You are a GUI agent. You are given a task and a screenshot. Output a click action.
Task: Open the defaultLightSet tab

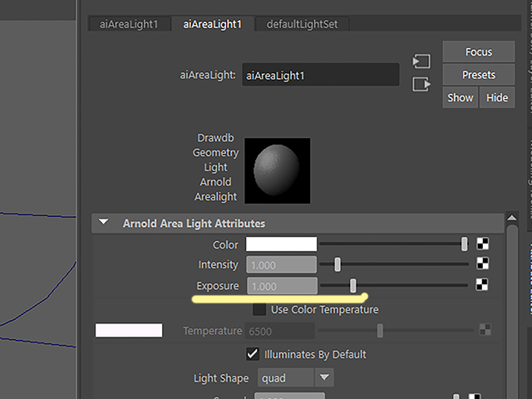coord(302,24)
